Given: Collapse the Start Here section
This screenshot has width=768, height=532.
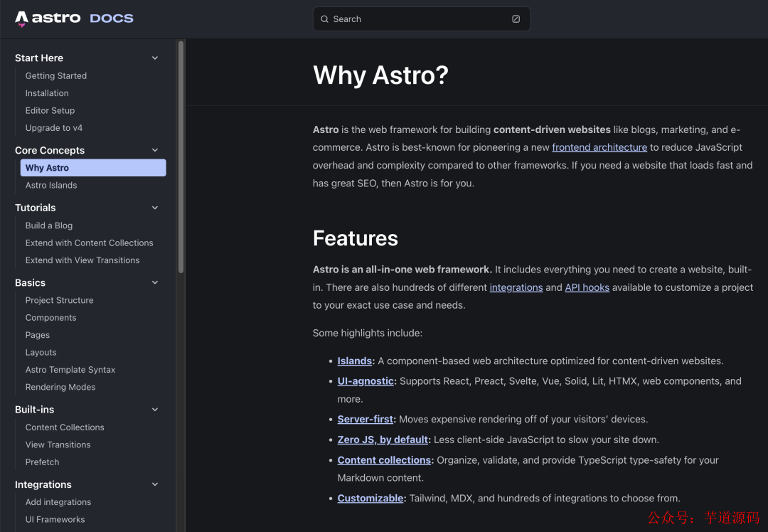Looking at the screenshot, I should 155,58.
